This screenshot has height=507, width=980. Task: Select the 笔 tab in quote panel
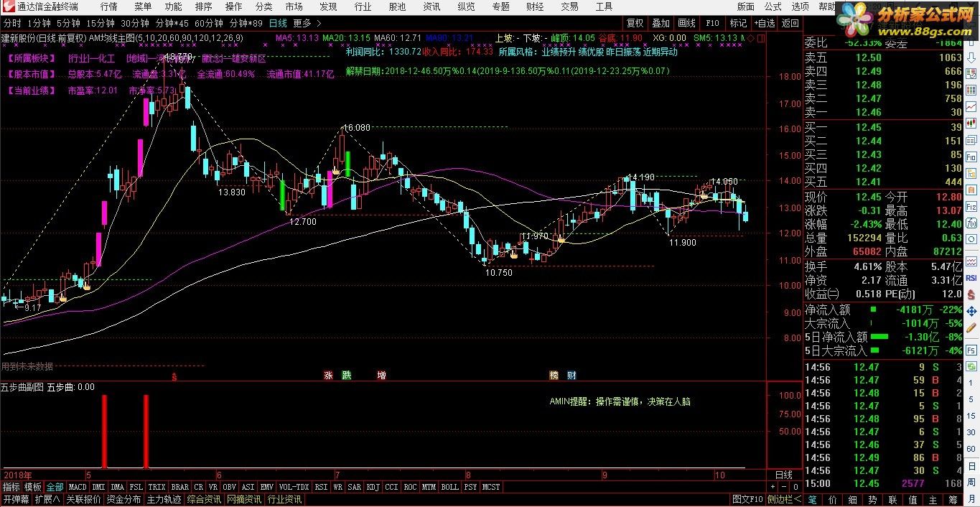pyautogui.click(x=812, y=499)
